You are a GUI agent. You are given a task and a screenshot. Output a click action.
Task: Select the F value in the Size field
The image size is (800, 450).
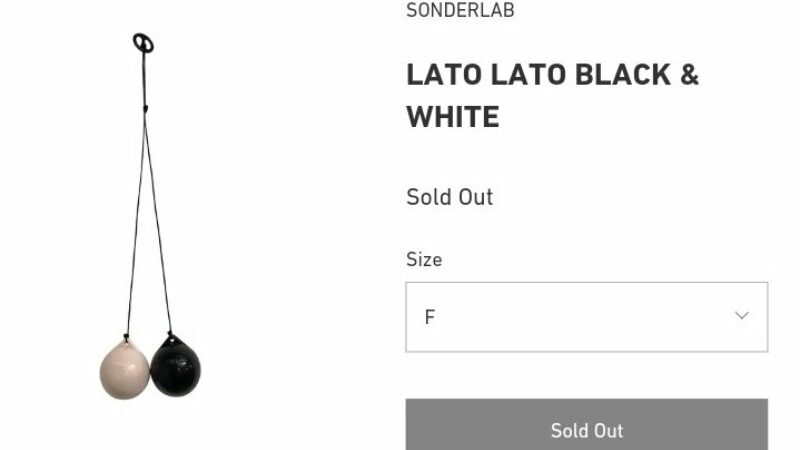[x=430, y=317]
